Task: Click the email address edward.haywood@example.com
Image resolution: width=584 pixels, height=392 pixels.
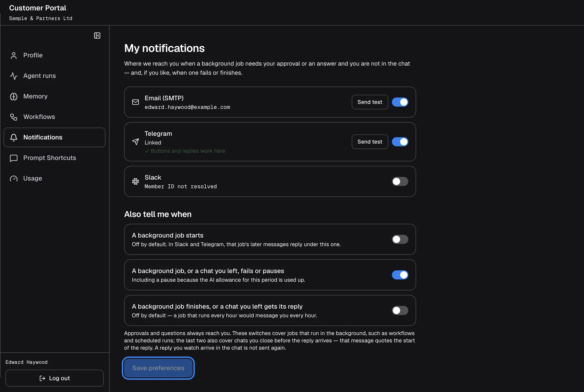Action: [187, 107]
